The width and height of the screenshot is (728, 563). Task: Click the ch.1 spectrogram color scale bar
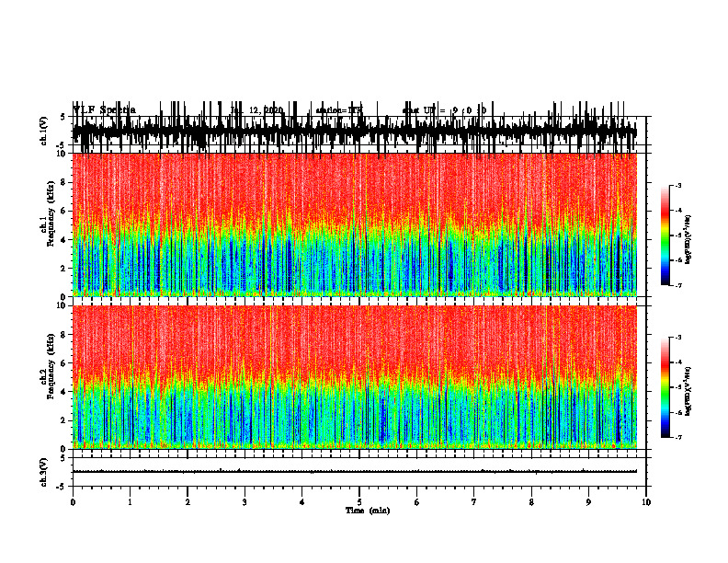coord(665,235)
